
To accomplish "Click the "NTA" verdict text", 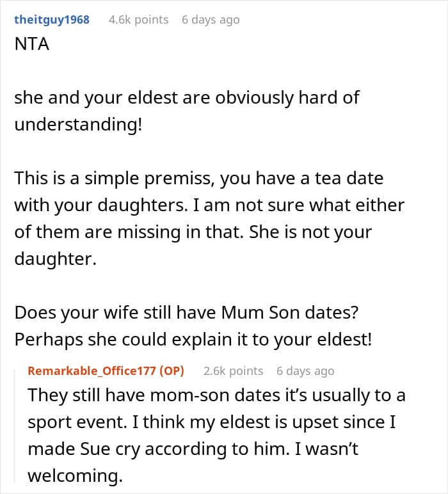I will coord(32,44).
